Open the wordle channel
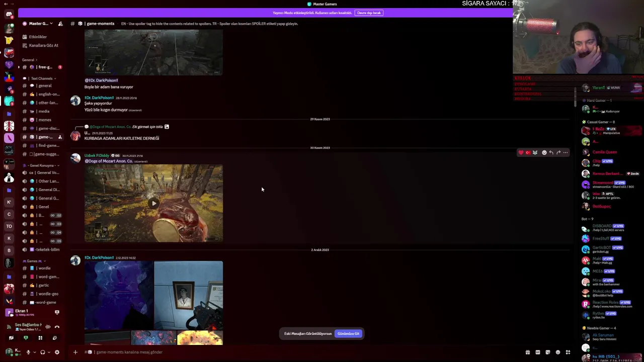 tap(41, 268)
